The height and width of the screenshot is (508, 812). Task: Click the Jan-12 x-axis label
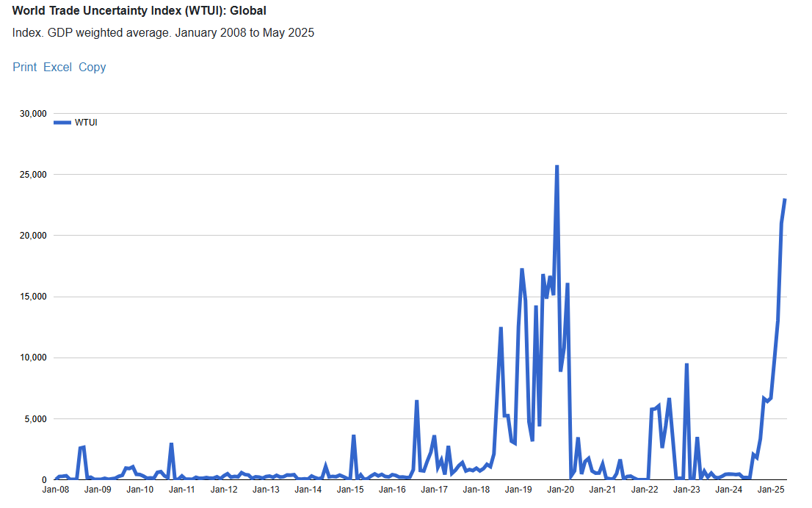pos(224,490)
